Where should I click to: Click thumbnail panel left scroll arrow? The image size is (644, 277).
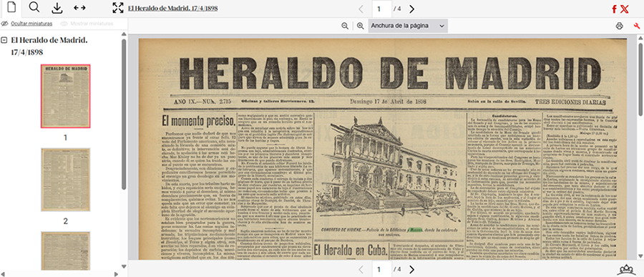pos(2,273)
